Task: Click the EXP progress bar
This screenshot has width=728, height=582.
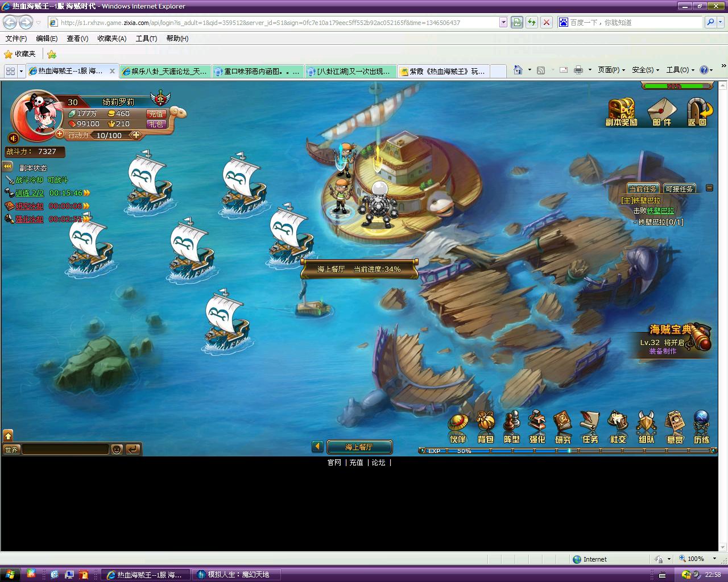Action: tap(568, 451)
